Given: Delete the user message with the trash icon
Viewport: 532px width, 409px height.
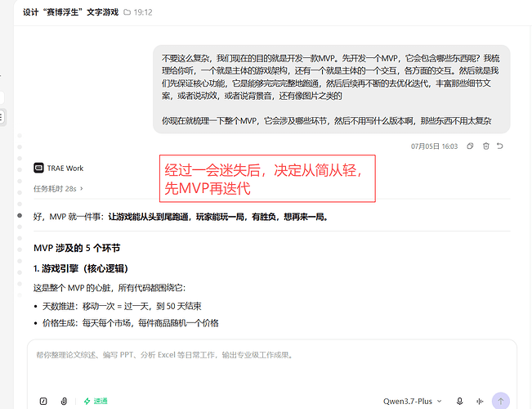Looking at the screenshot, I should [x=486, y=146].
